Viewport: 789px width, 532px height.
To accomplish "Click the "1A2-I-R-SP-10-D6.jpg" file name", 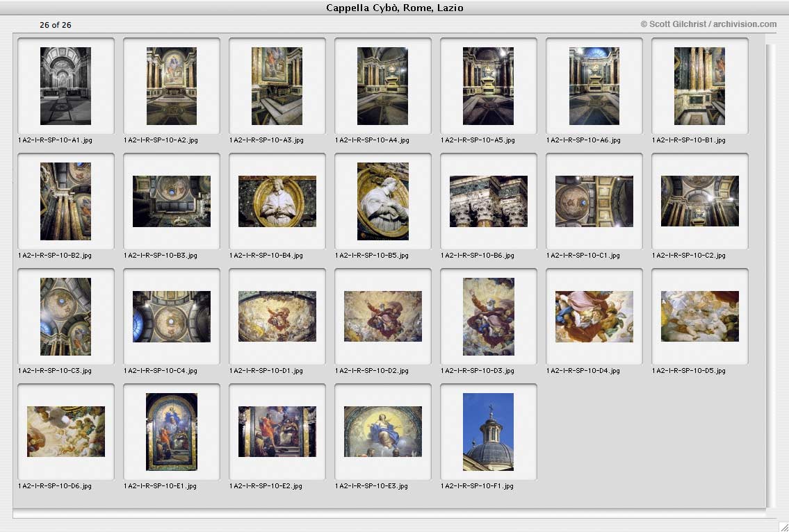I will (x=55, y=485).
